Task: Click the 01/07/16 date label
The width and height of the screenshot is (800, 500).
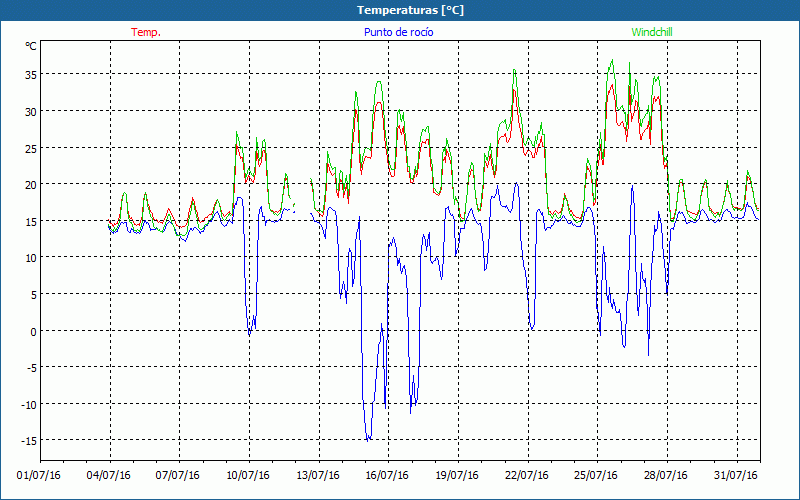Action: 39,476
